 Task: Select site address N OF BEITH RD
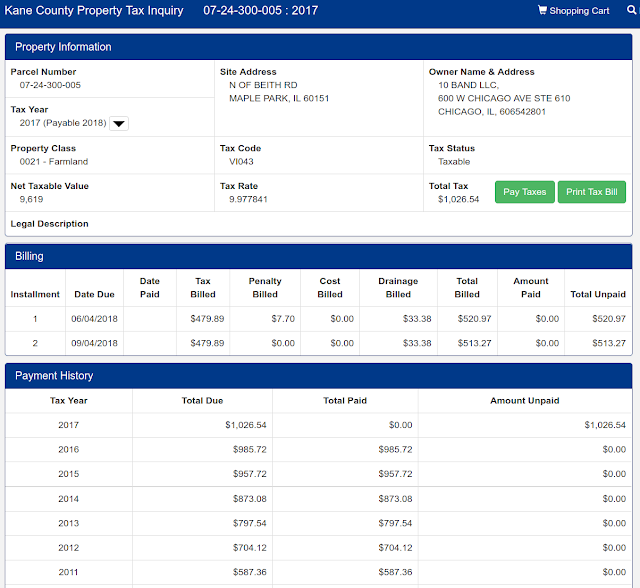tap(263, 85)
